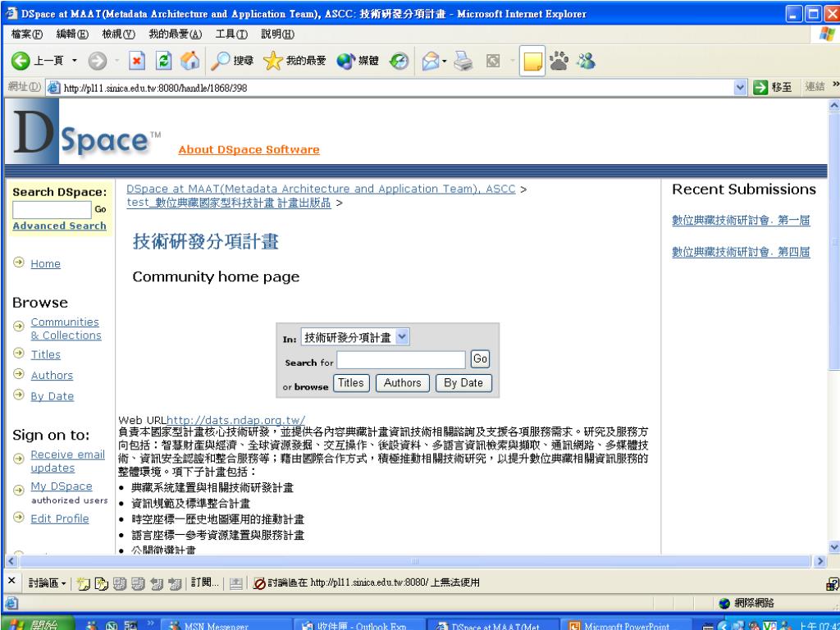Open the Authors link in the sidebar
Screen dimensions: 840x630
pos(52,376)
